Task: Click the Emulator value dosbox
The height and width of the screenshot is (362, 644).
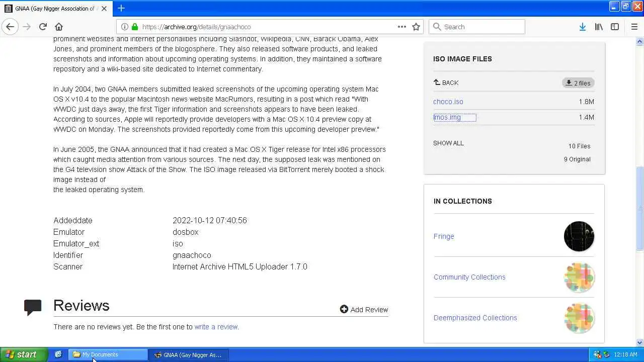Action: [x=186, y=232]
